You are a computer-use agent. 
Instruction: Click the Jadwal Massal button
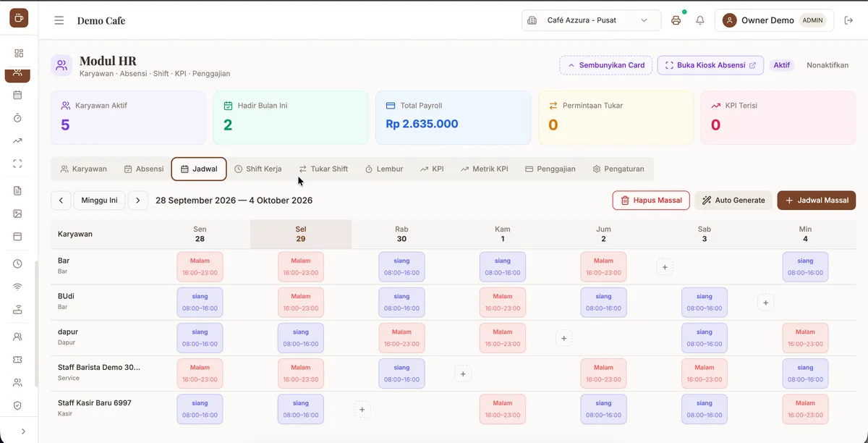click(x=817, y=201)
